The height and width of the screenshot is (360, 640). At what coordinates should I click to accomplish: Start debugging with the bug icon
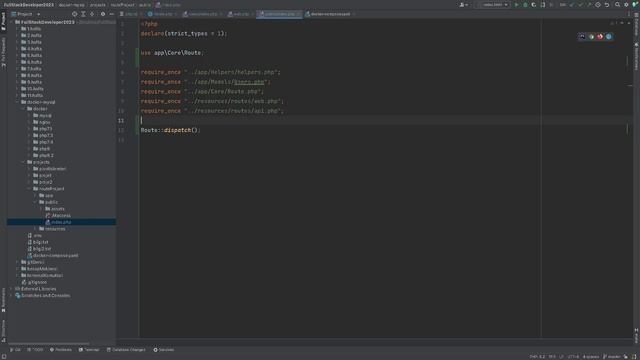coord(525,4)
